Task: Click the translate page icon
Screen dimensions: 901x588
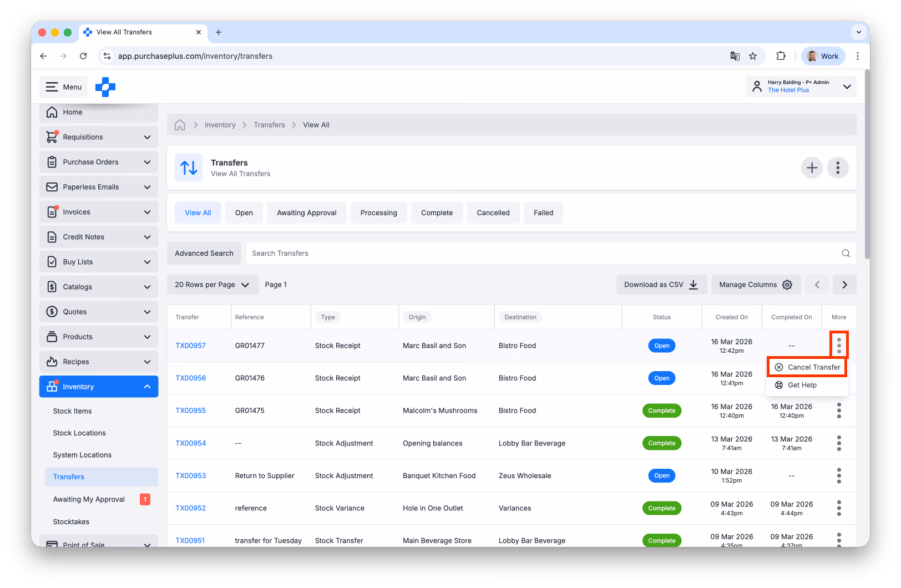Action: 735,56
